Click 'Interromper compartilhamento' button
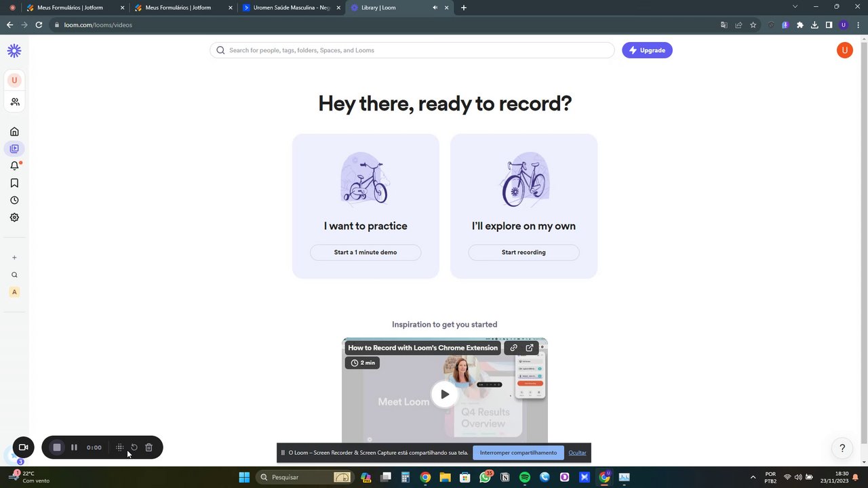Screen dimensions: 868x488 click(518, 453)
